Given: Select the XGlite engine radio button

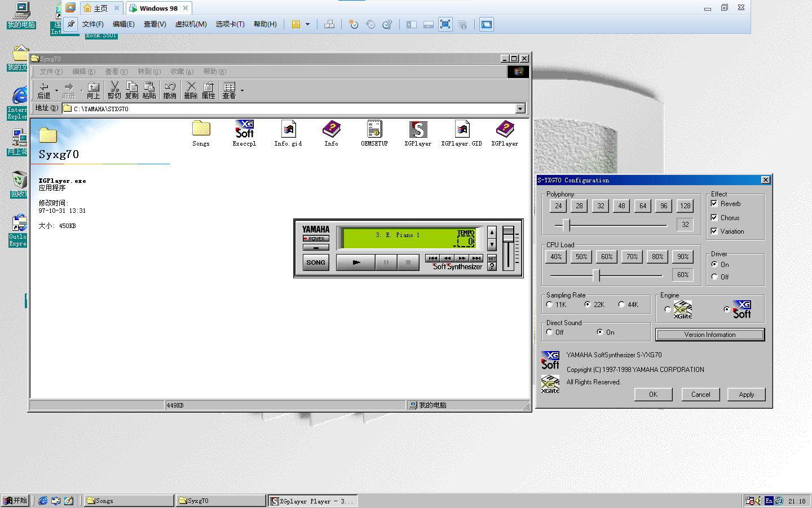Looking at the screenshot, I should click(x=668, y=309).
